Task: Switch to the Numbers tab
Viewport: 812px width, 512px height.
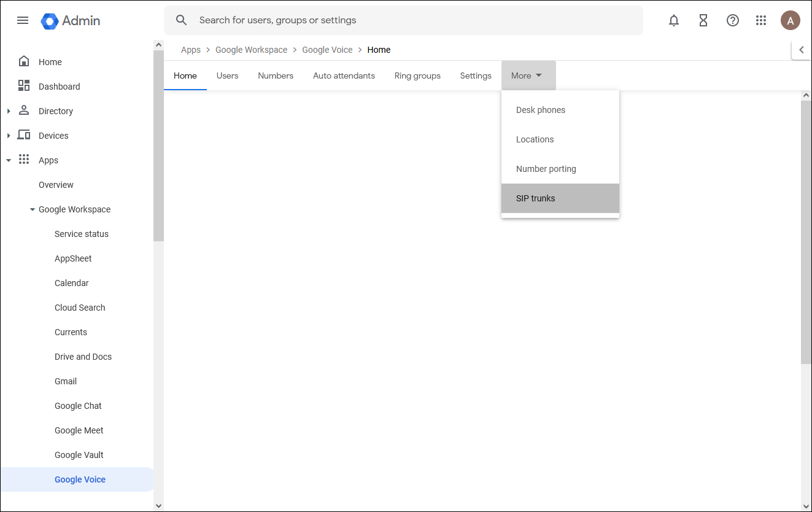Action: (276, 76)
